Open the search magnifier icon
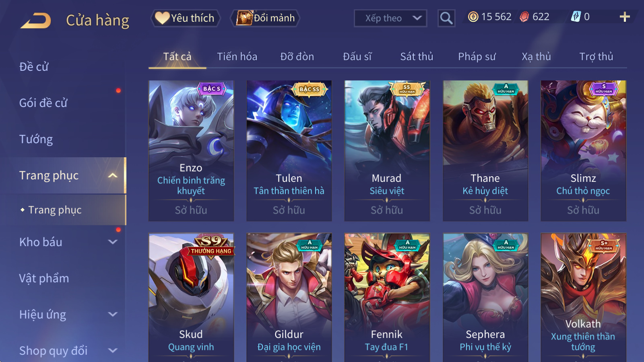 tap(446, 18)
